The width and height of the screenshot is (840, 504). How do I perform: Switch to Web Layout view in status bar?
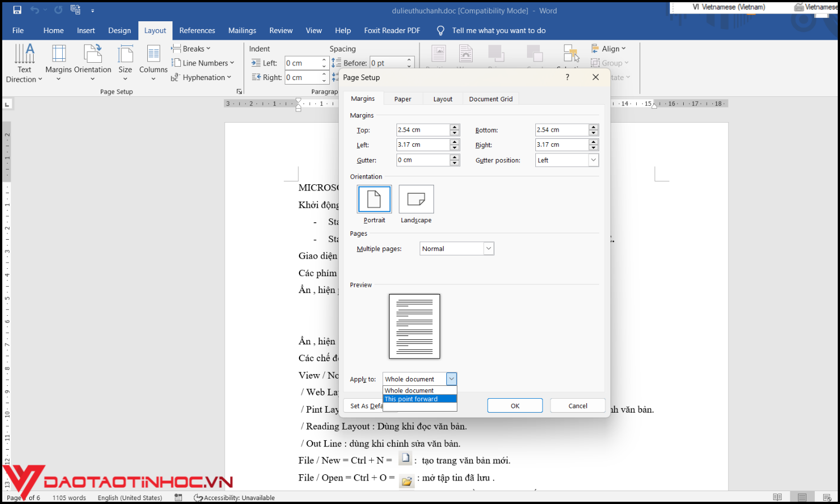coord(826,497)
